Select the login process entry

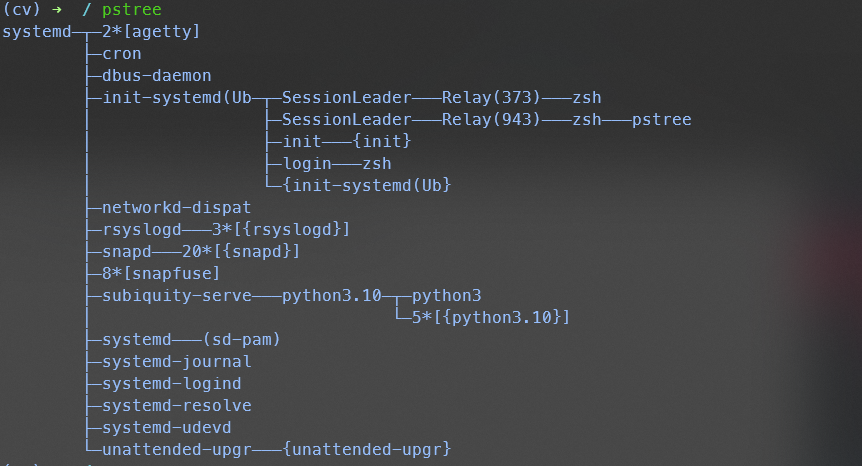tap(306, 164)
